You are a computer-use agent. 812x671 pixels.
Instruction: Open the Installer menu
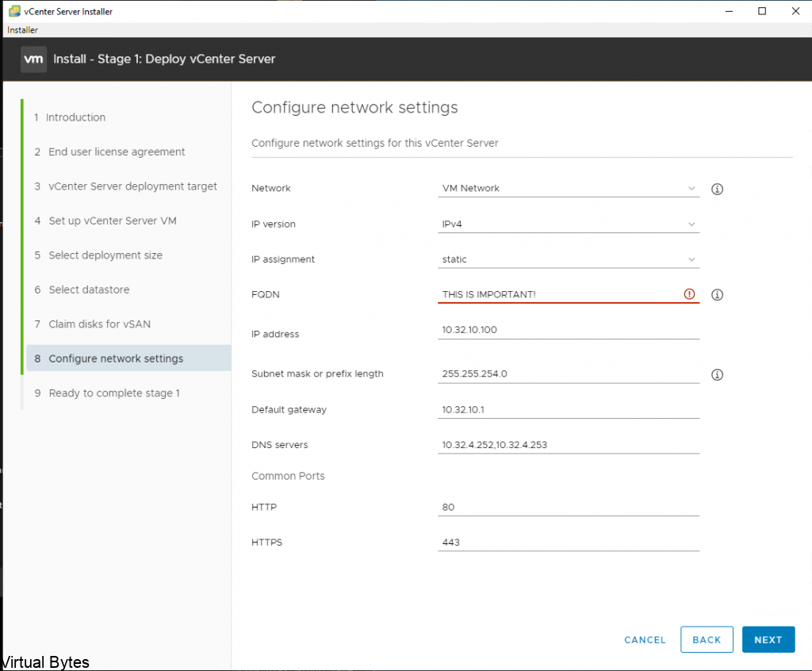22,30
